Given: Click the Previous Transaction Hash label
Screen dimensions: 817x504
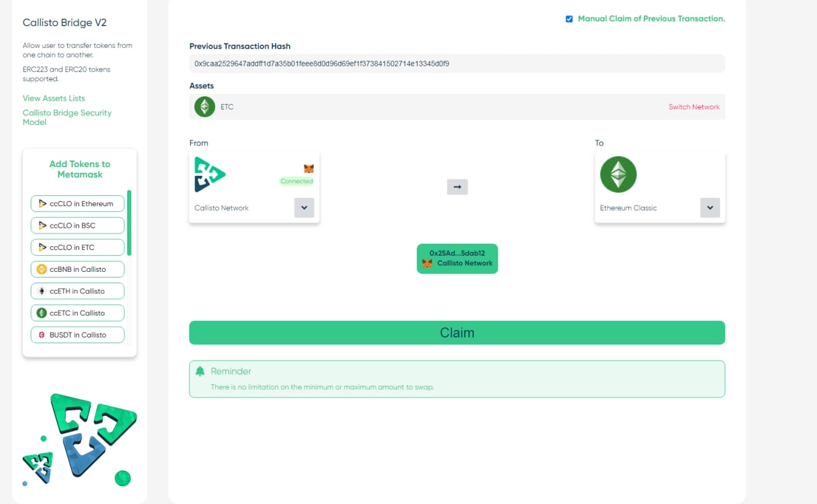Looking at the screenshot, I should (x=240, y=46).
